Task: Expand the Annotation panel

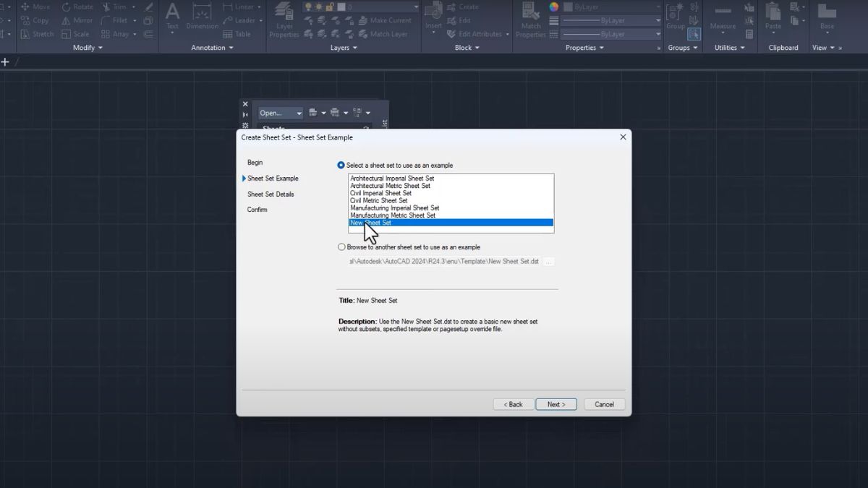Action: pos(212,48)
